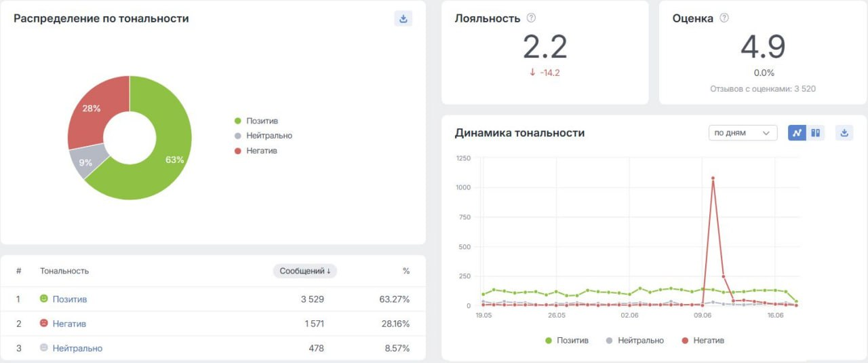Click the gray neutral-face icon in table

coord(44,347)
